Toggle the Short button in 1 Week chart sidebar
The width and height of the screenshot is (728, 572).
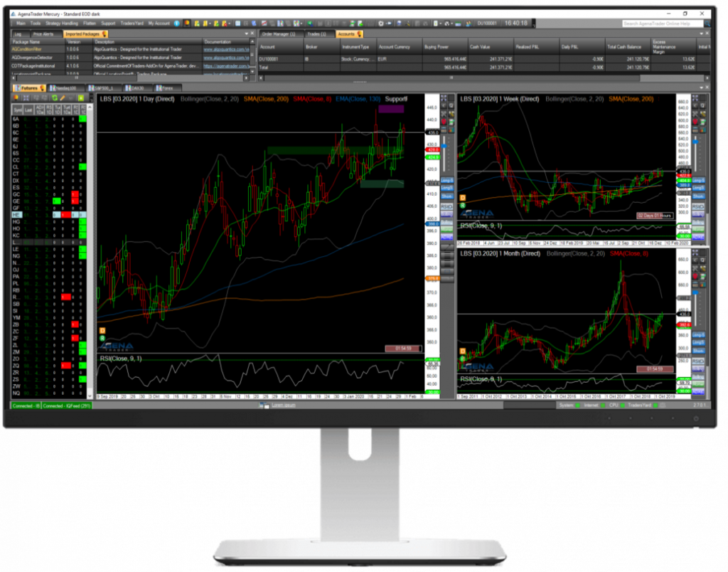click(x=698, y=196)
